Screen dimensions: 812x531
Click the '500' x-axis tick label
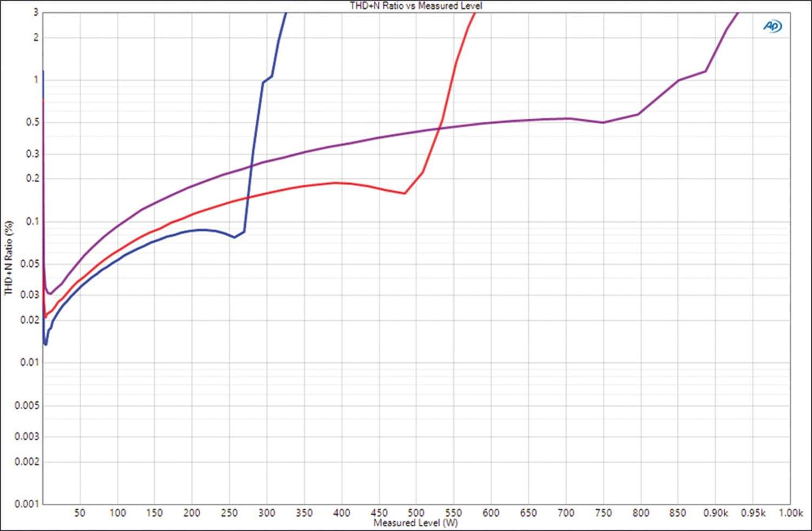coord(416,513)
